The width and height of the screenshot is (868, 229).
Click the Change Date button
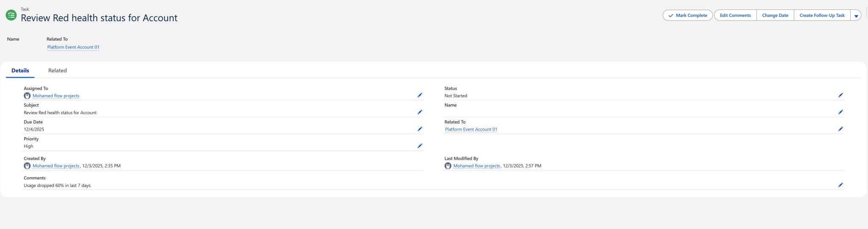point(775,15)
